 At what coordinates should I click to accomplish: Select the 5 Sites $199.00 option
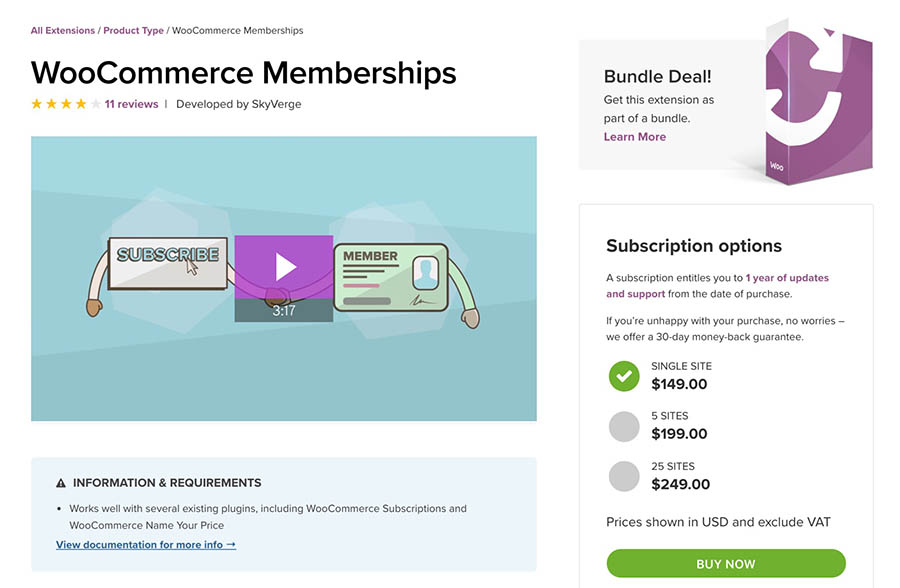[624, 426]
